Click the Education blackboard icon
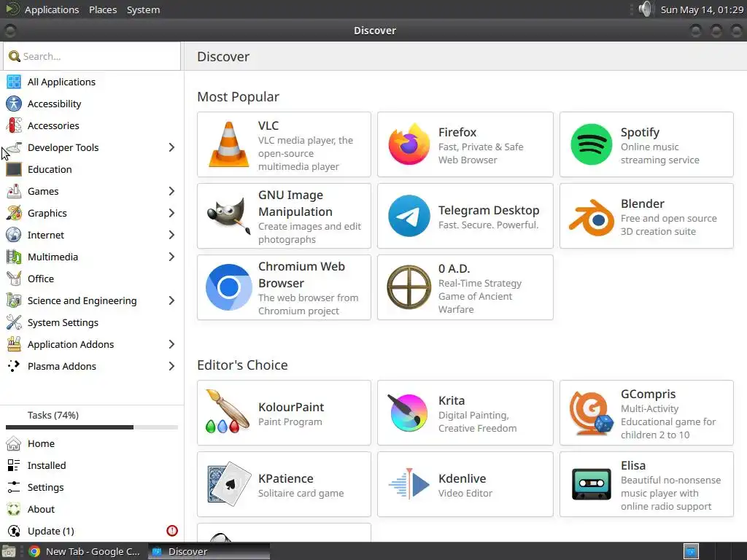 click(x=14, y=169)
